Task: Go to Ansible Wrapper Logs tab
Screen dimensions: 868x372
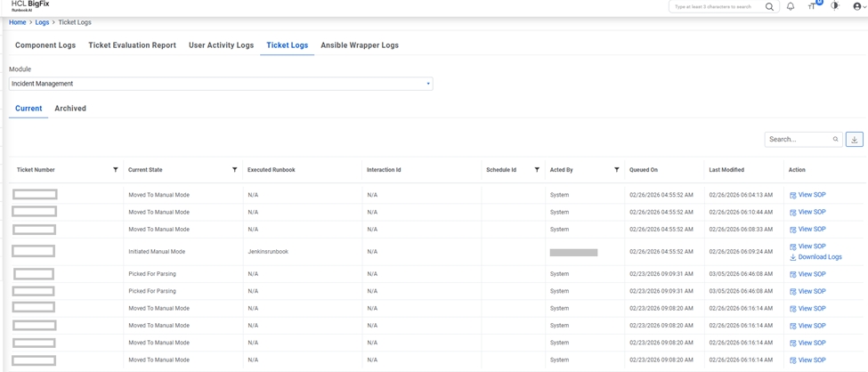Action: click(x=360, y=45)
